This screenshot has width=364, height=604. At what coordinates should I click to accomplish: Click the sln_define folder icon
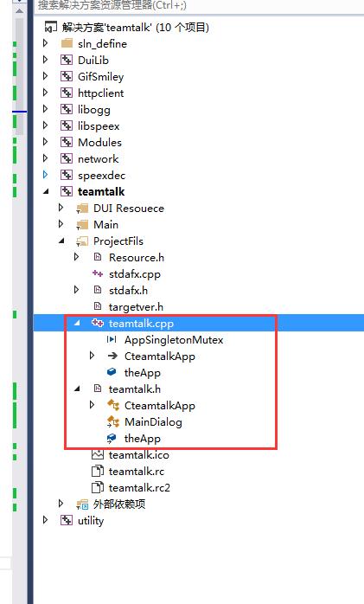pos(67,43)
